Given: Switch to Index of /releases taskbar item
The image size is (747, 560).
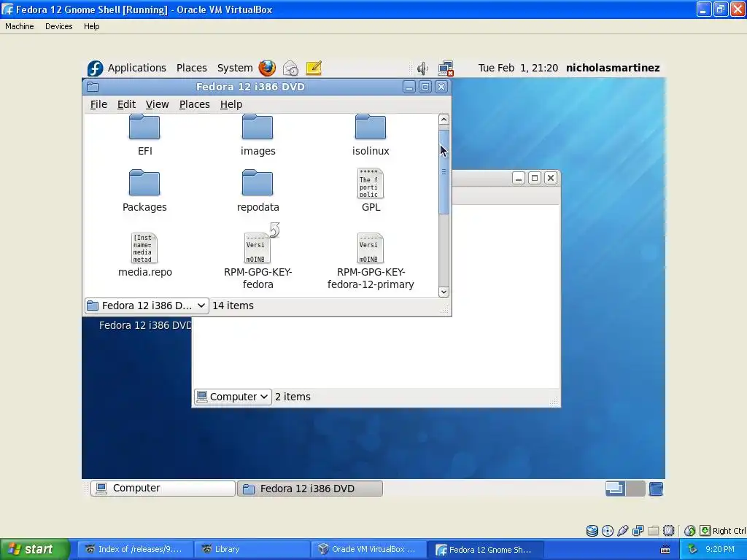Looking at the screenshot, I should 136,550.
